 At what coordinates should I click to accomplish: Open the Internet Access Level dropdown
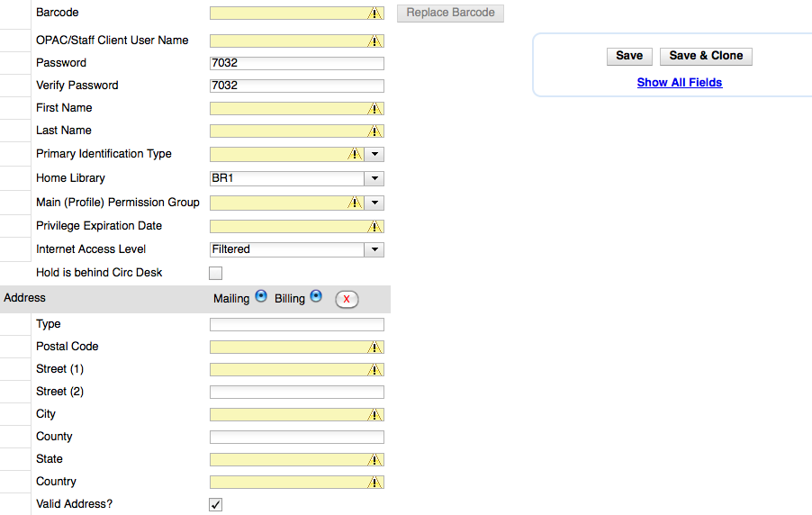tap(374, 250)
